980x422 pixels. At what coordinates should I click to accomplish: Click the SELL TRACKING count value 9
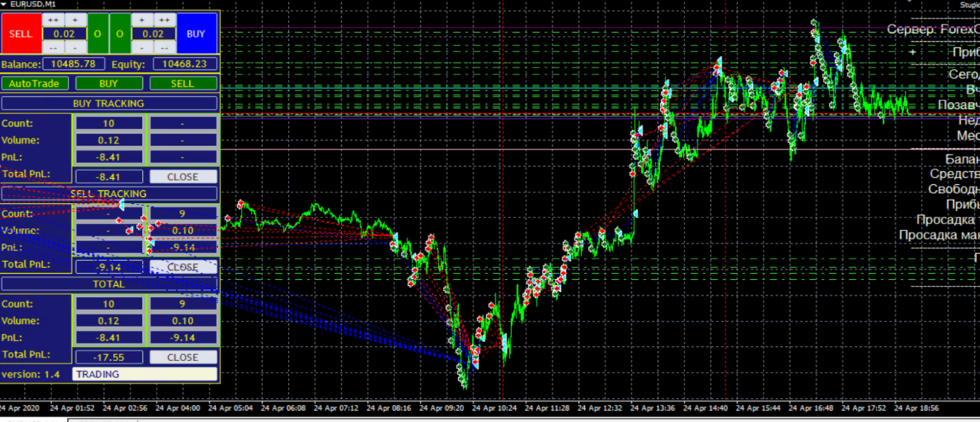182,214
